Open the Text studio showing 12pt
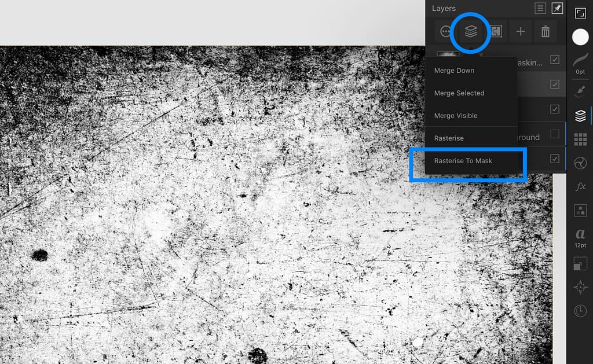593x364 pixels. (x=580, y=237)
